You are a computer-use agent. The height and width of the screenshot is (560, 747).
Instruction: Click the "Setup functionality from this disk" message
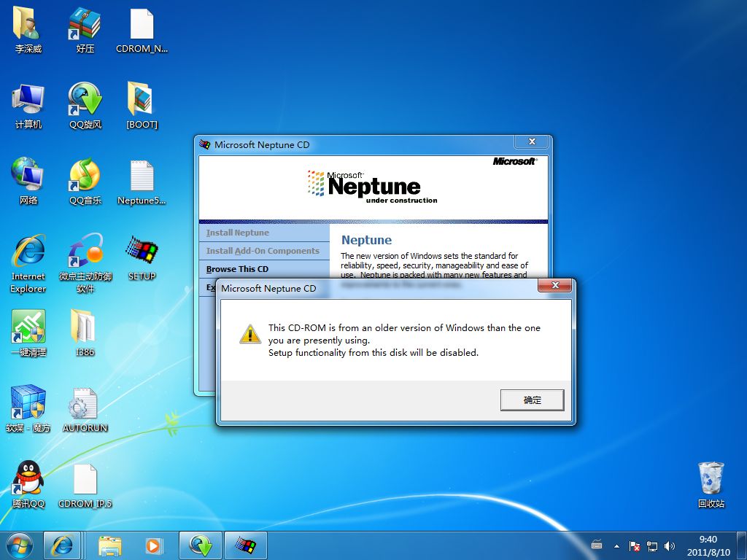pyautogui.click(x=373, y=353)
